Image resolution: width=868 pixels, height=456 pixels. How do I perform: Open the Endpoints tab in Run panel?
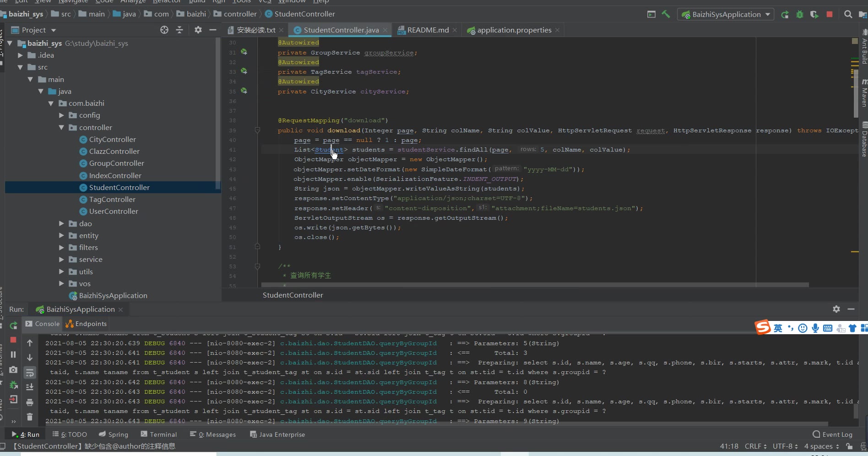pos(87,324)
